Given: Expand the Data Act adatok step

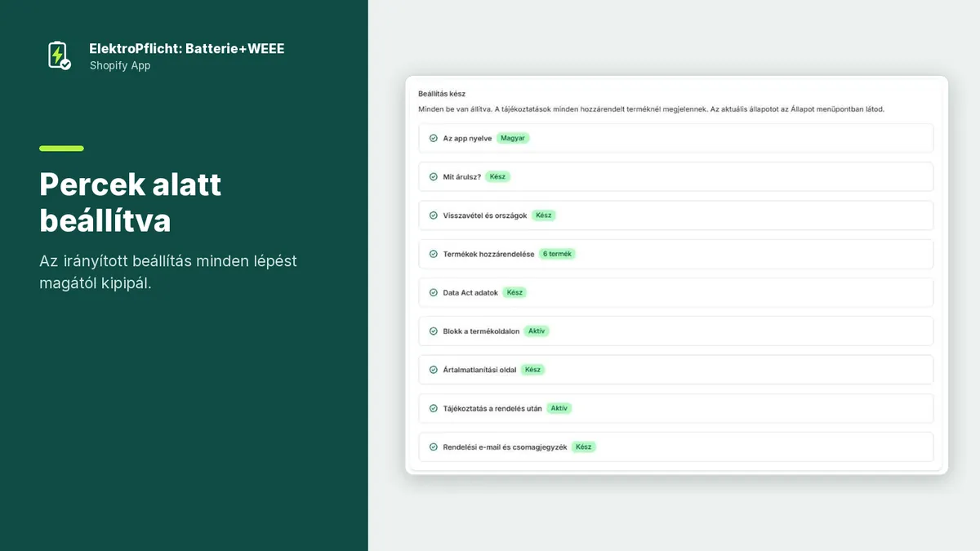Looking at the screenshot, I should (675, 292).
